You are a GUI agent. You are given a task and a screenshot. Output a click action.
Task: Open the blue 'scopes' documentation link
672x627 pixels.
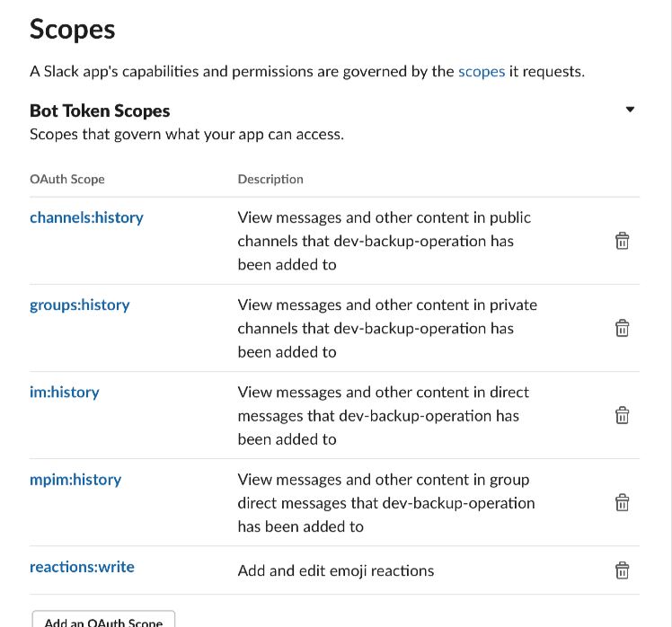pos(482,72)
